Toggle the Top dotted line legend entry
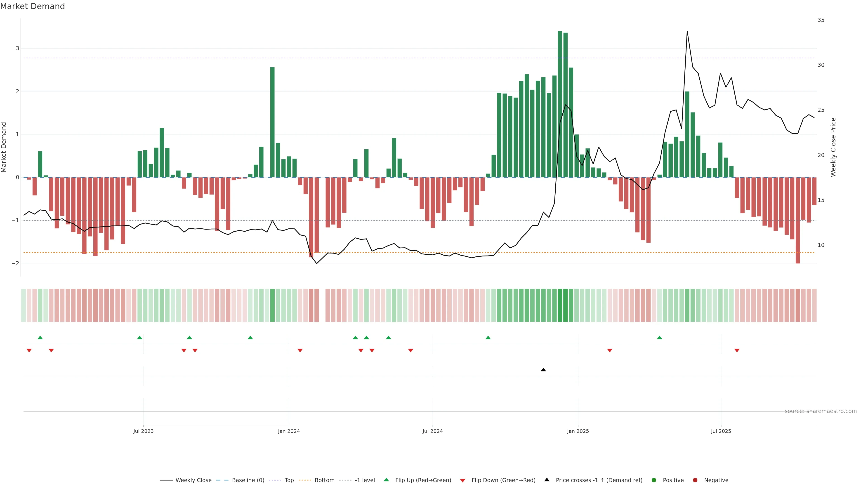This screenshot has height=488, width=868. point(289,480)
